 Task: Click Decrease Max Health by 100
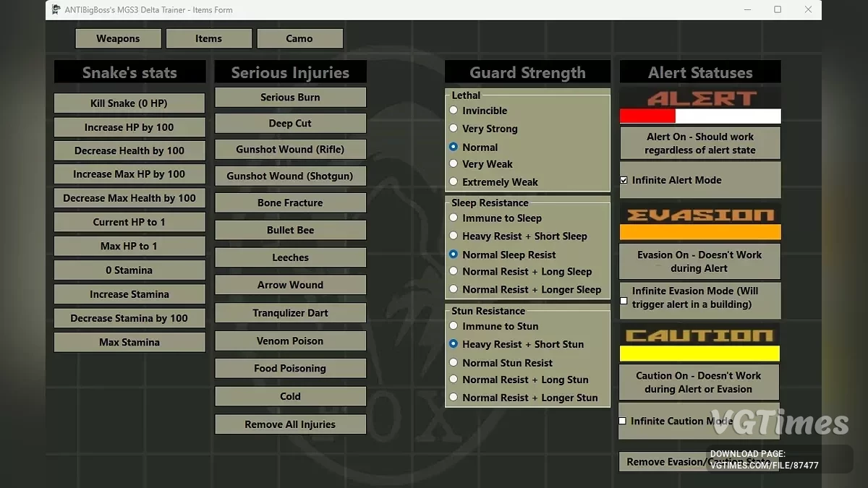[x=129, y=198]
